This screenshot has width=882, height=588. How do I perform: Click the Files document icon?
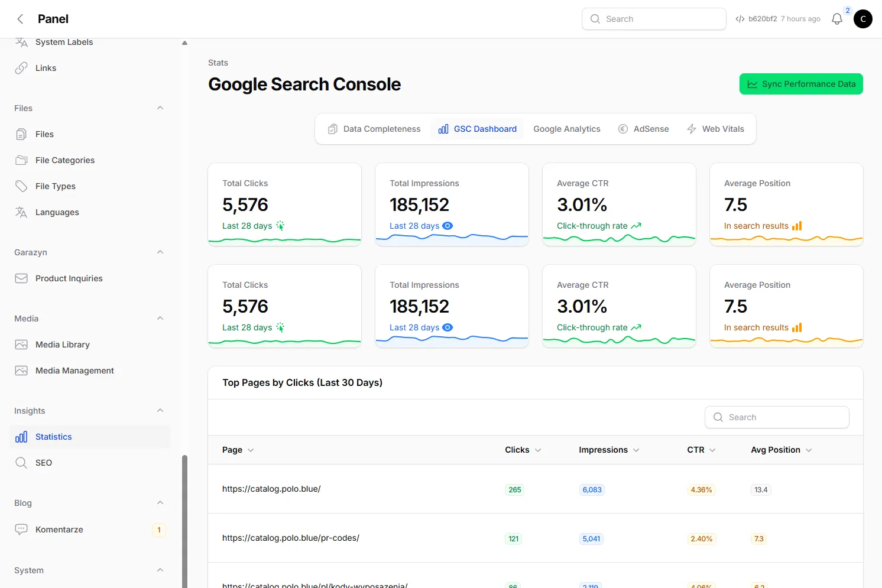(21, 134)
